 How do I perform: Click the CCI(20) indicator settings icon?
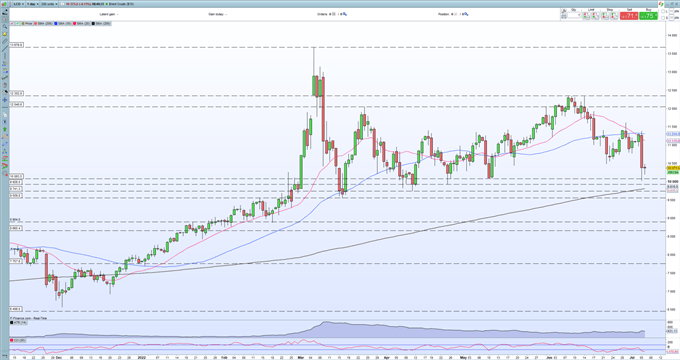(x=11, y=340)
